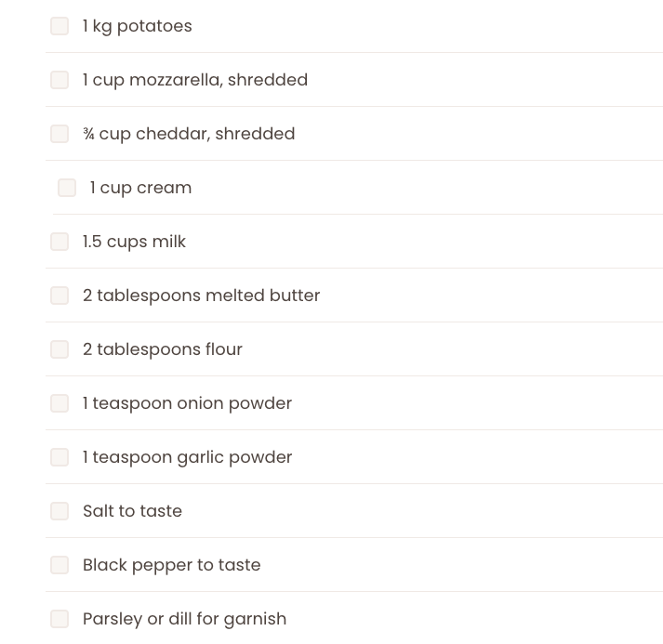Click the 'Parsley or dill for garnish' text
The height and width of the screenshot is (644, 663).
[184, 619]
